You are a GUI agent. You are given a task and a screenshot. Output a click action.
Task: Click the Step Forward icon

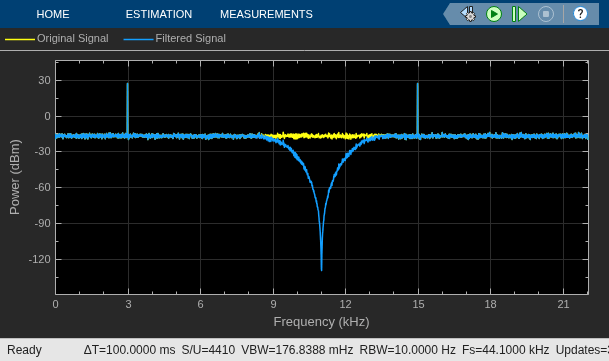pos(519,14)
